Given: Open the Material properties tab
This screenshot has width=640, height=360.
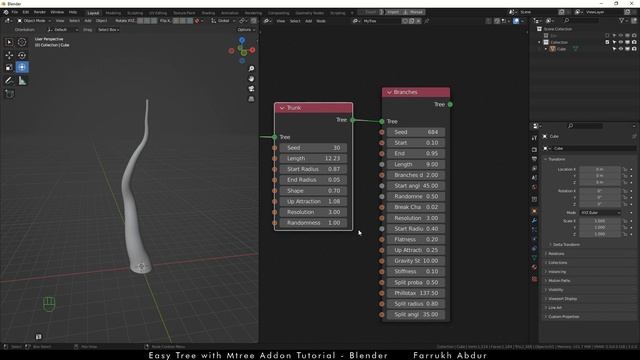Looking at the screenshot, I should click(x=534, y=267).
